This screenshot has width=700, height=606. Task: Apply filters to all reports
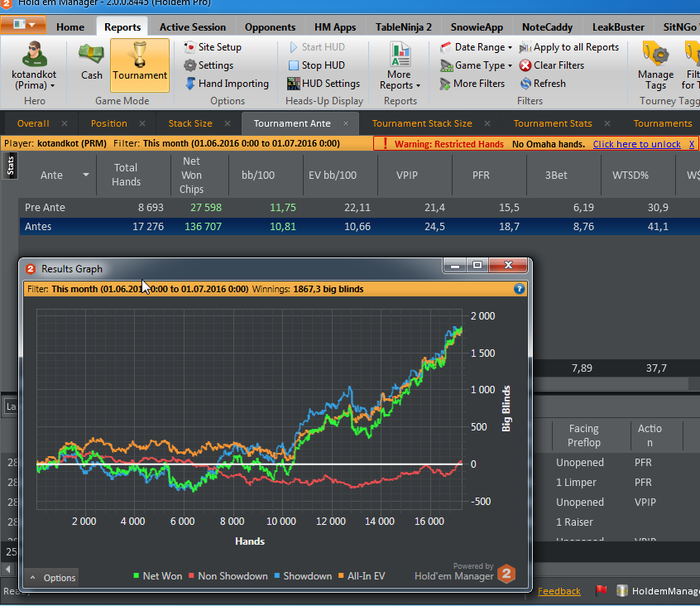pos(569,47)
